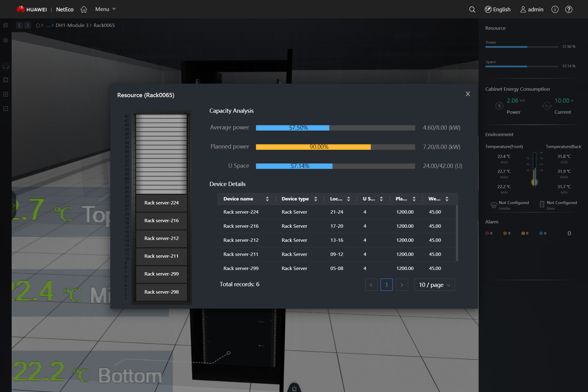Toggle Device name column sort order
The width and height of the screenshot is (588, 392).
267,199
